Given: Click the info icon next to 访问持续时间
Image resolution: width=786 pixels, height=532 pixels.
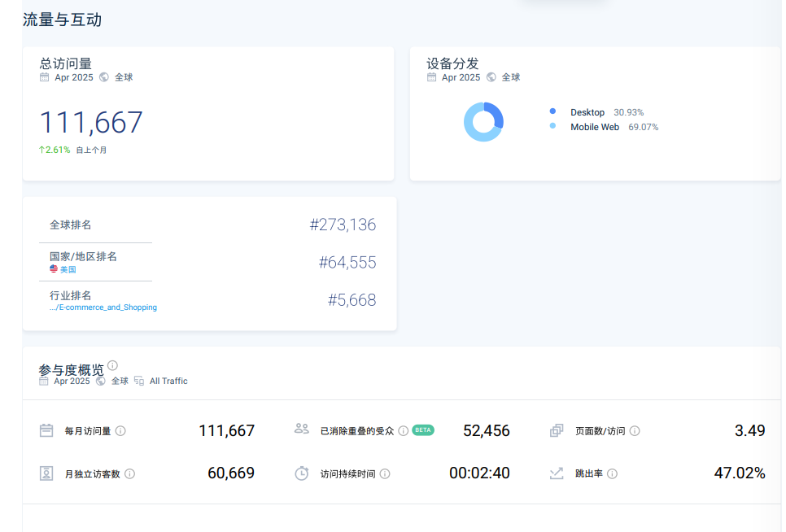Looking at the screenshot, I should pyautogui.click(x=385, y=473).
